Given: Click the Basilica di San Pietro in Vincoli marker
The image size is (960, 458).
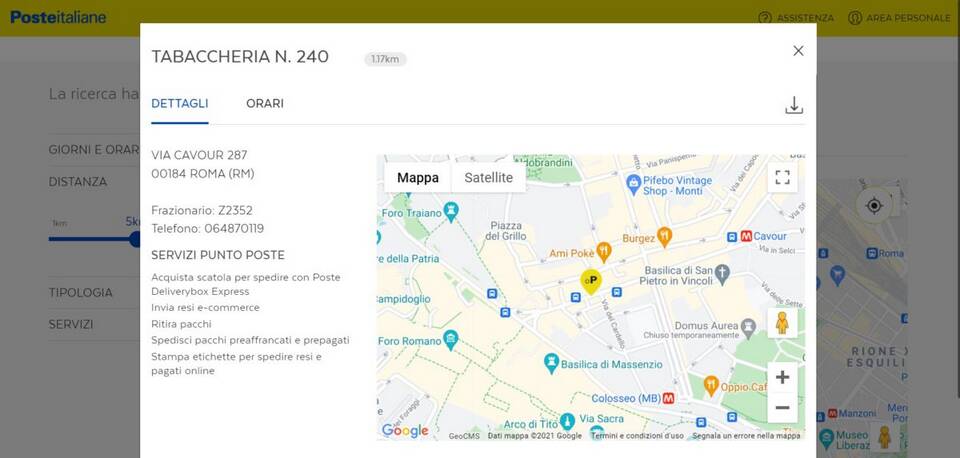Looking at the screenshot, I should click(722, 272).
